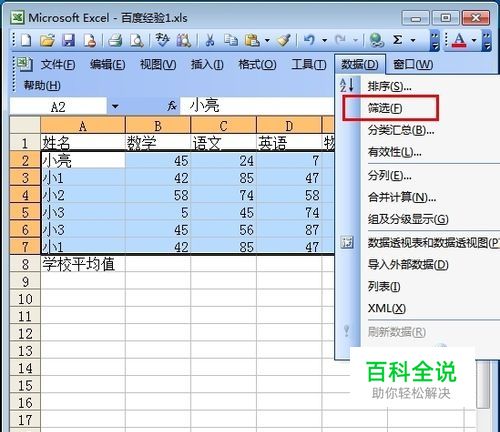The width and height of the screenshot is (500, 432).
Task: Click the 姓名 header cell
Action: (x=83, y=143)
